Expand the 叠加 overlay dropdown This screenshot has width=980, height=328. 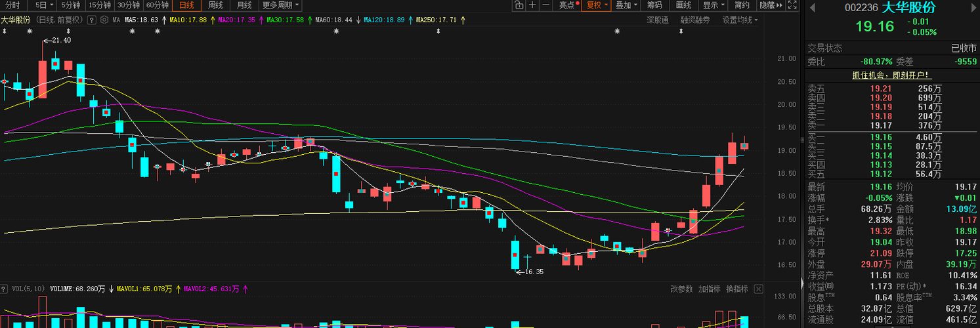(627, 5)
